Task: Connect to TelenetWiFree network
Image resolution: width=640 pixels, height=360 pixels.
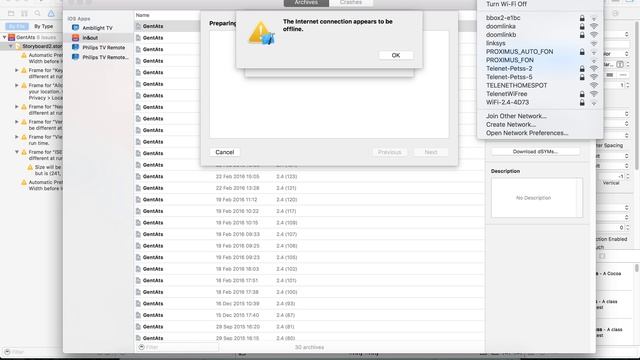Action: [540, 94]
